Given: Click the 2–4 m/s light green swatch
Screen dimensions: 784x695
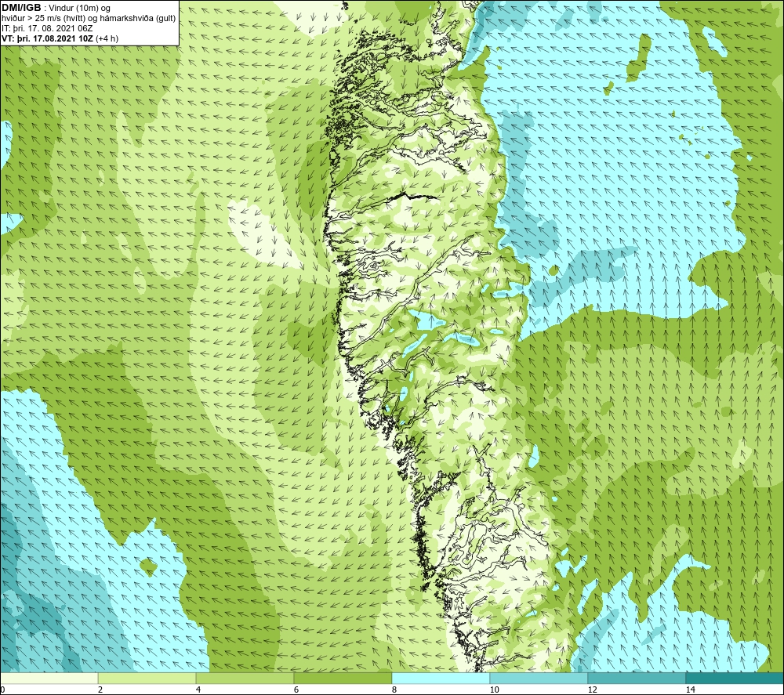Looking at the screenshot, I should click(x=147, y=678).
